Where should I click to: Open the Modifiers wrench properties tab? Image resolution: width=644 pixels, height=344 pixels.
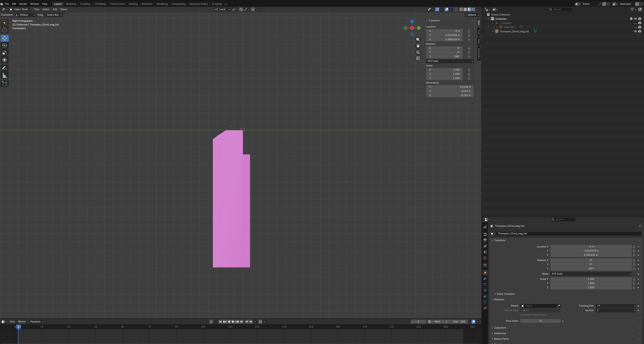pyautogui.click(x=485, y=279)
